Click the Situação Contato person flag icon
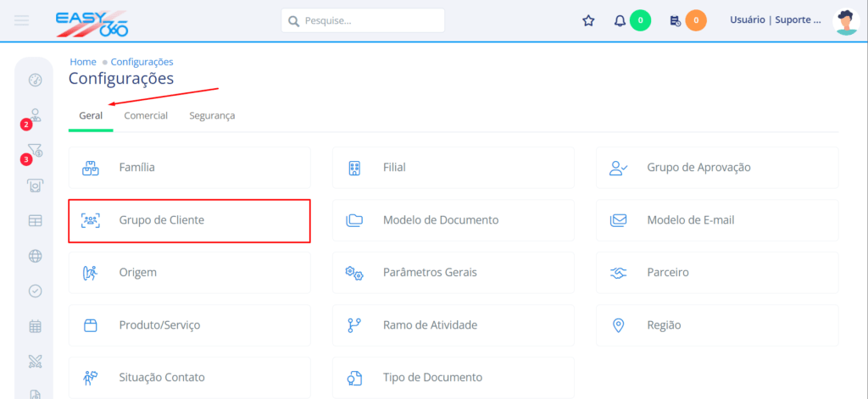Image resolution: width=868 pixels, height=399 pixels. click(90, 378)
